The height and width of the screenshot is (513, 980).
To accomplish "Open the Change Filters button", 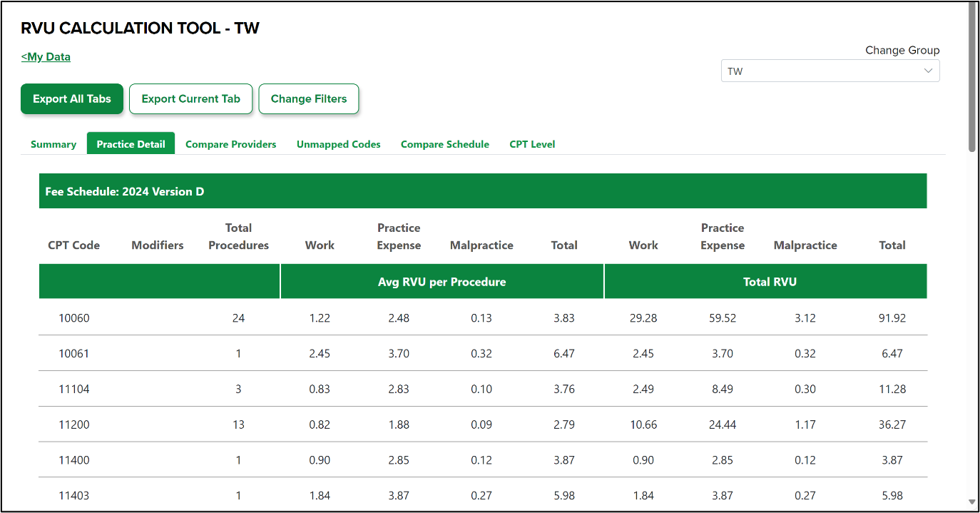I will 308,99.
